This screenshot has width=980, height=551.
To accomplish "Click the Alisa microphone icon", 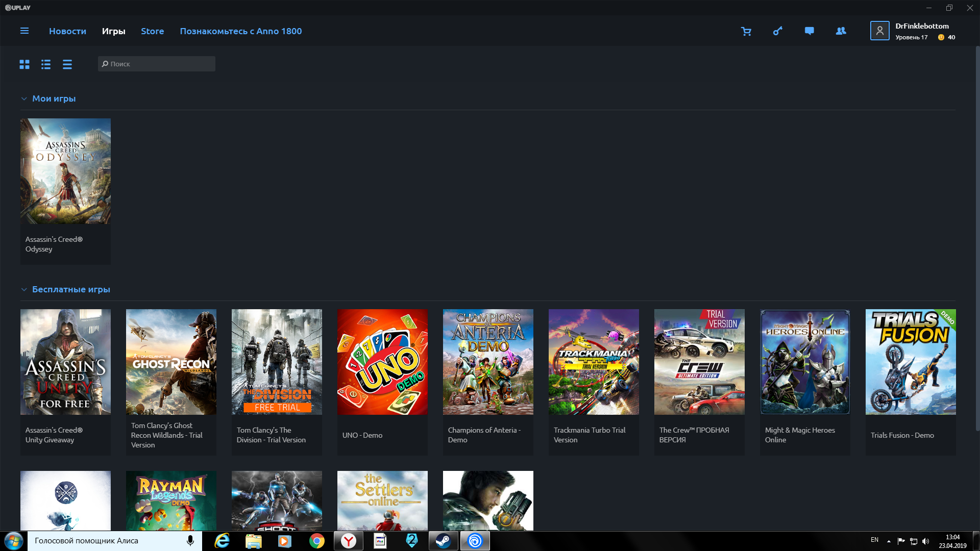I will pos(190,541).
